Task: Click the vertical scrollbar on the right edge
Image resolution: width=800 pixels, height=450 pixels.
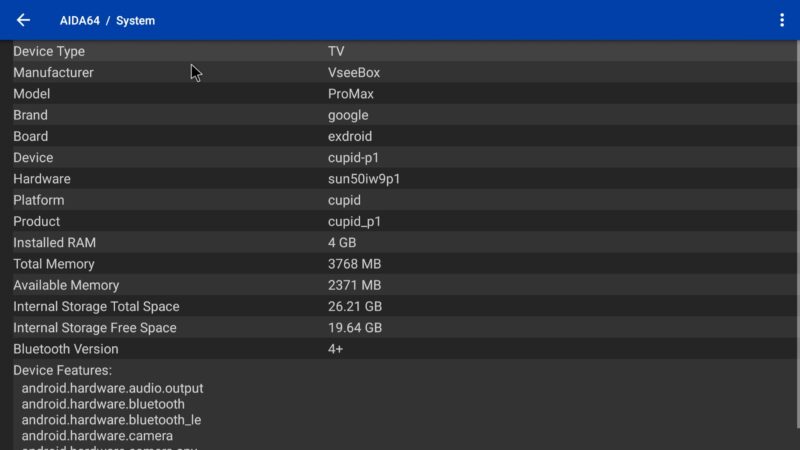Action: 797,235
